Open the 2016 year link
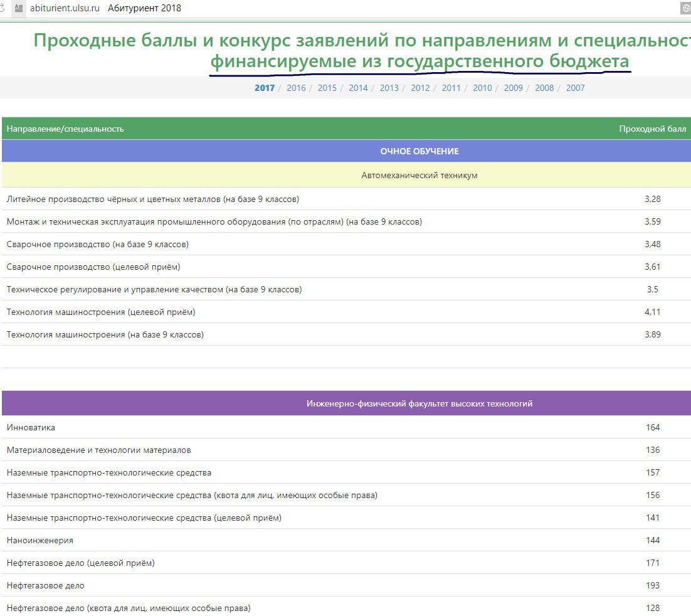 296,88
